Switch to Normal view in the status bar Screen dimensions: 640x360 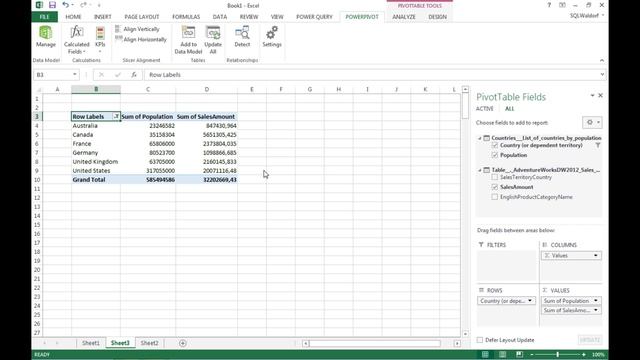coord(485,354)
